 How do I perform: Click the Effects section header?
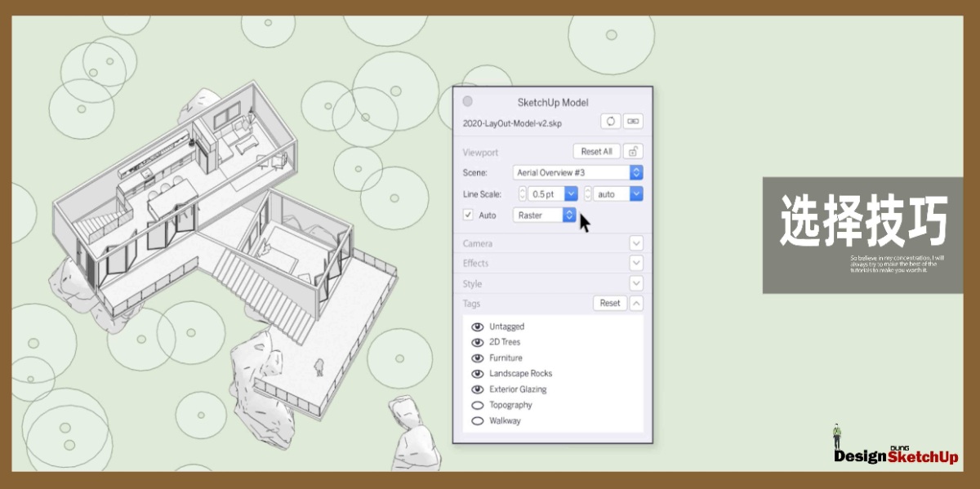475,263
